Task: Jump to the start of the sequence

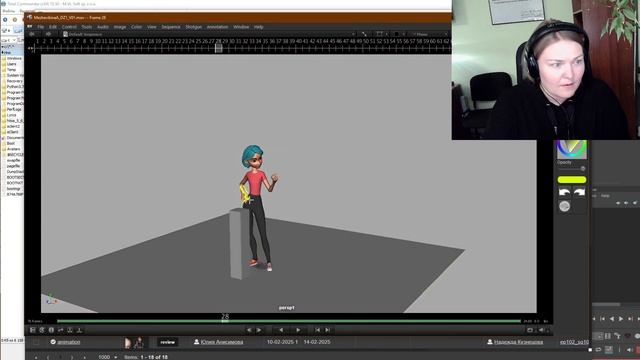Action: click(318, 330)
